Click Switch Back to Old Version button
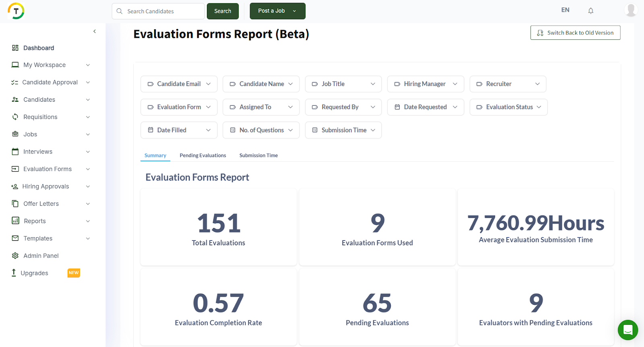Screen dimensions: 644x347 tap(575, 33)
